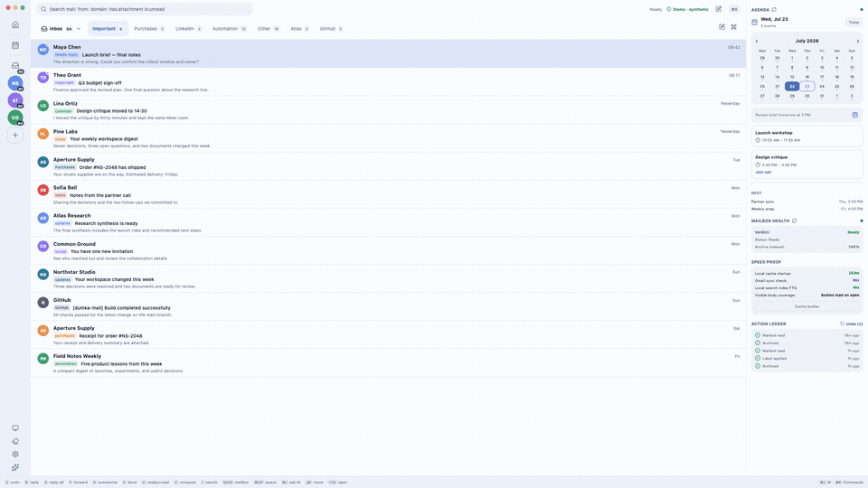Open the Calendar icon in the sidebar
Screen dimensions: 868x488
tap(15, 45)
